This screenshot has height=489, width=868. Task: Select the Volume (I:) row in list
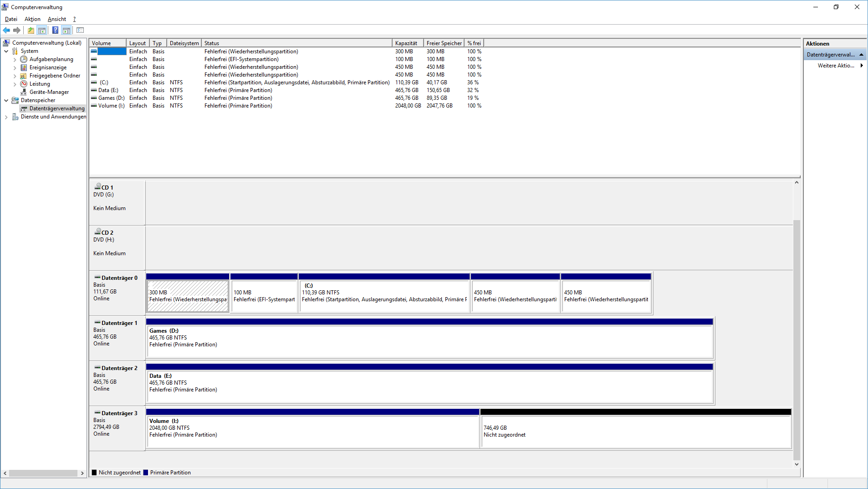(x=286, y=106)
